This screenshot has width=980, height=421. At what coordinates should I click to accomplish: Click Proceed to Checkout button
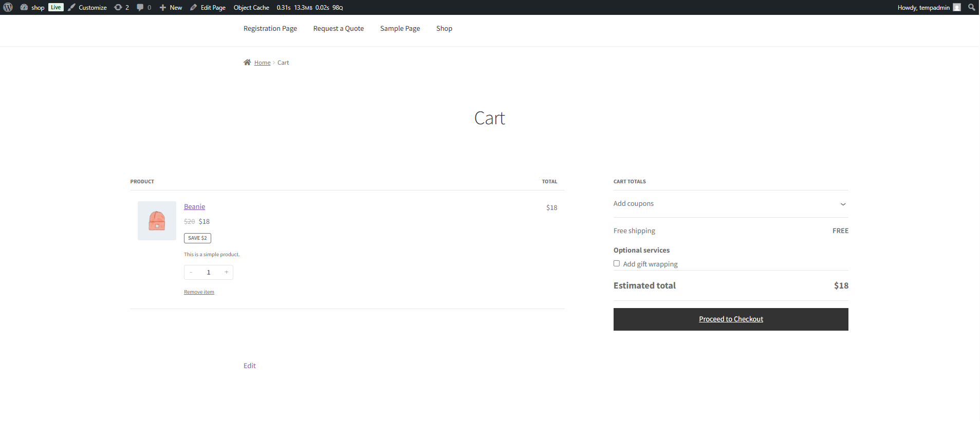tap(731, 319)
